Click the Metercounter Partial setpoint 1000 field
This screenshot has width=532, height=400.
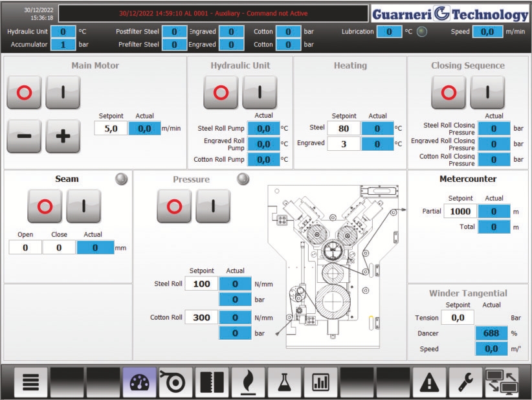460,212
